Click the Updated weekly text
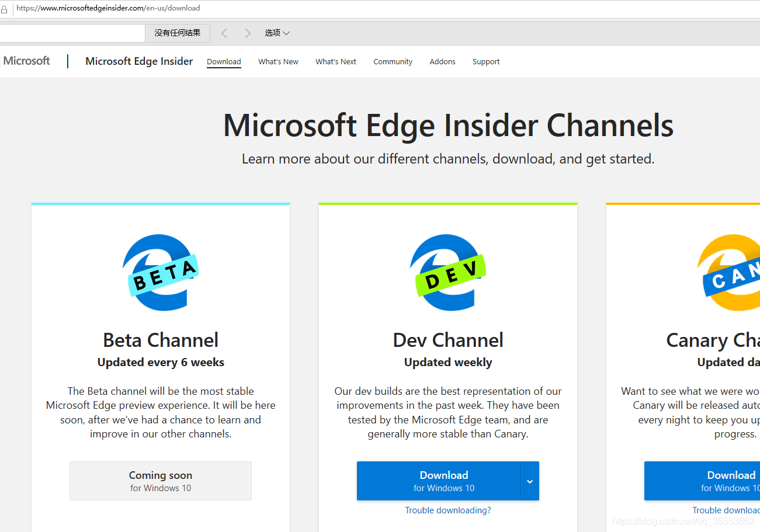 [x=448, y=363]
